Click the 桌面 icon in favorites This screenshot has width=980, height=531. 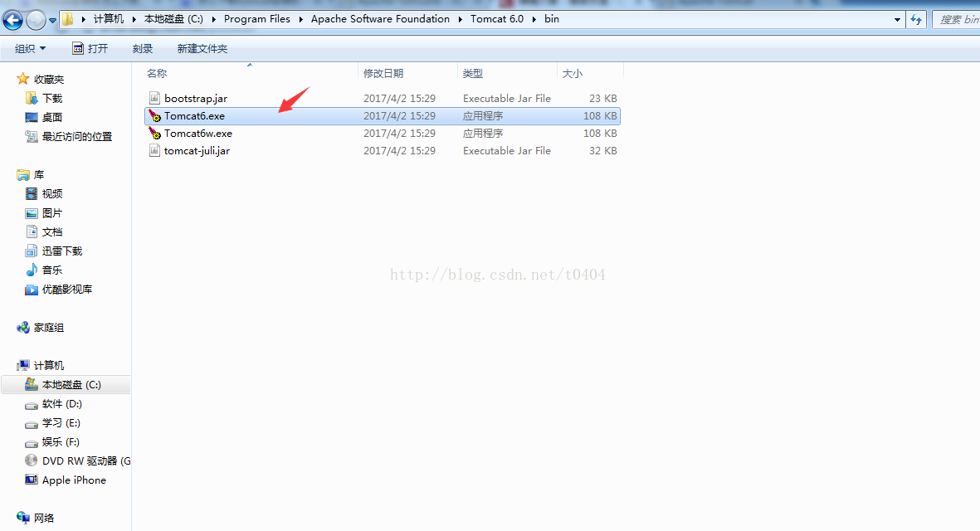pyautogui.click(x=32, y=117)
